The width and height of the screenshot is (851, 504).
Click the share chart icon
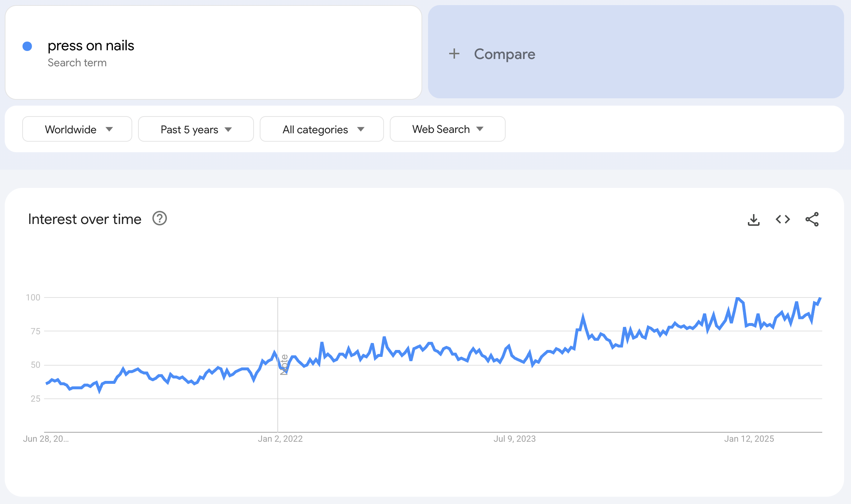pyautogui.click(x=812, y=219)
